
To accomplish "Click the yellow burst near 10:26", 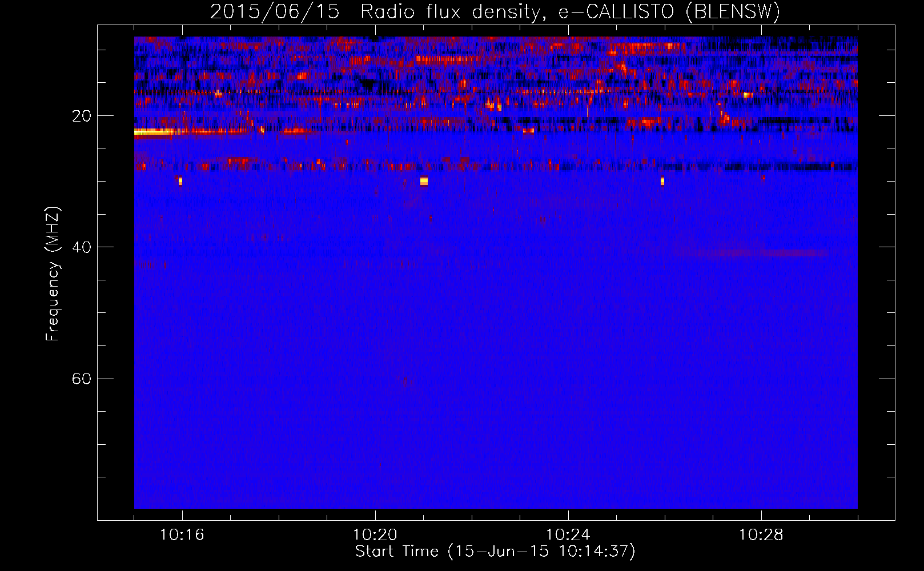I will pos(662,181).
